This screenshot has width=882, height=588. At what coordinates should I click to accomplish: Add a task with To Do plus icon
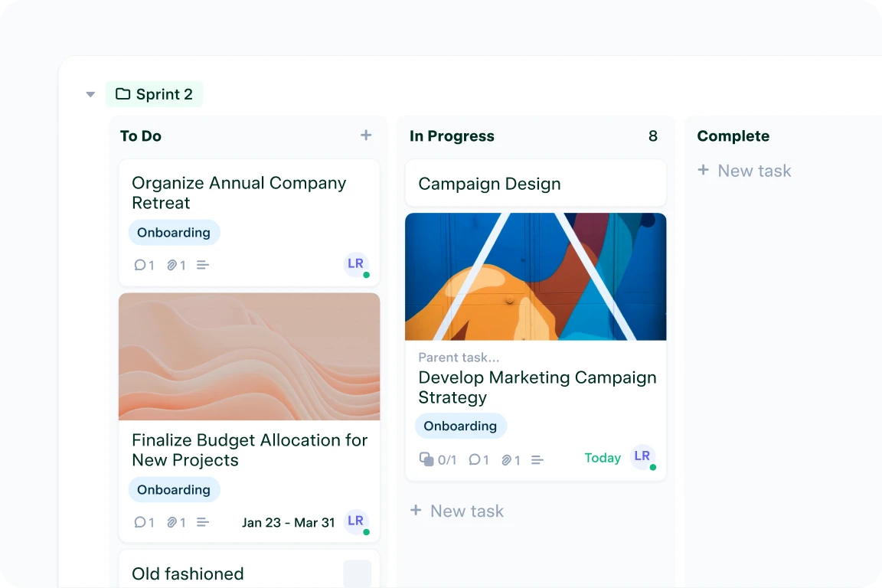(366, 135)
